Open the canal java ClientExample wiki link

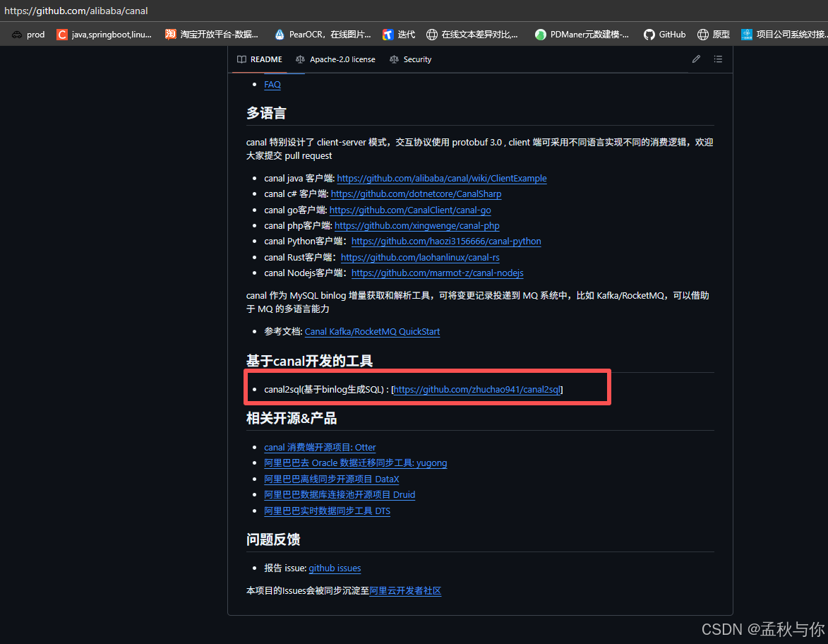coord(442,179)
